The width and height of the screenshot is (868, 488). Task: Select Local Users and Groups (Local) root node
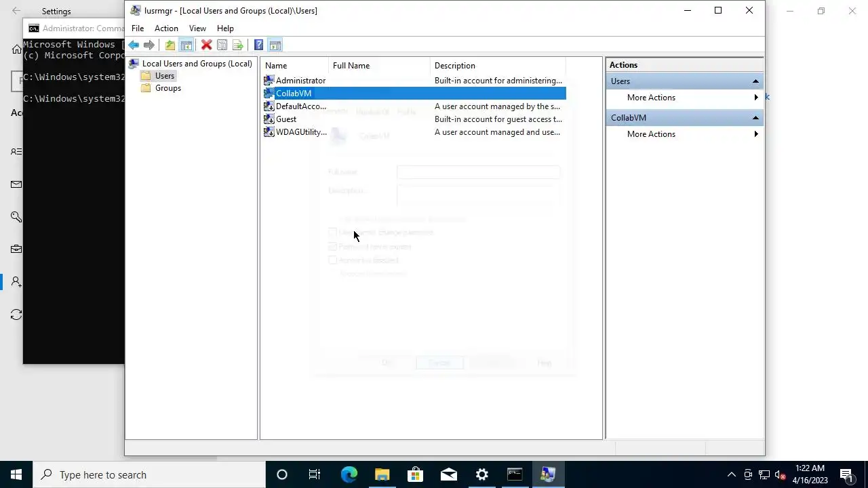[197, 64]
